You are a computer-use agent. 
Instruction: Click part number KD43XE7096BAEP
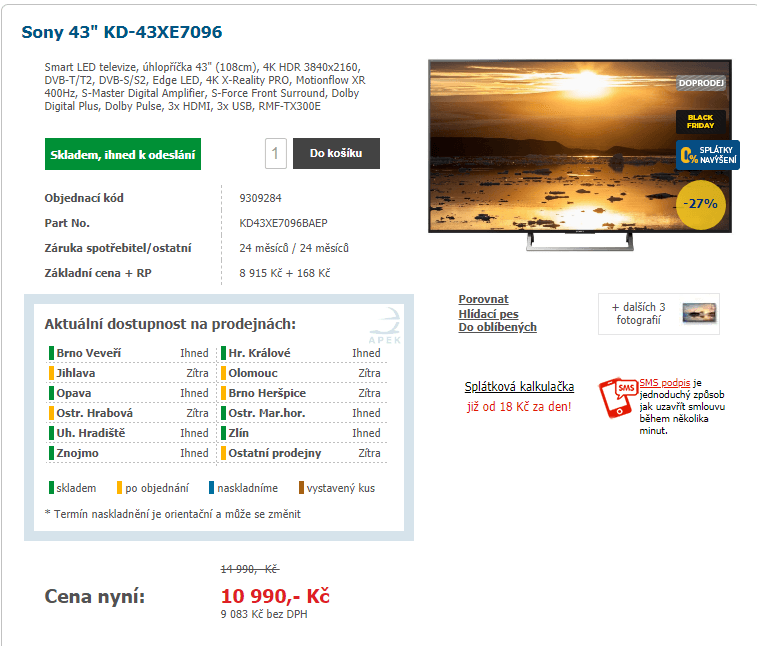(283, 224)
